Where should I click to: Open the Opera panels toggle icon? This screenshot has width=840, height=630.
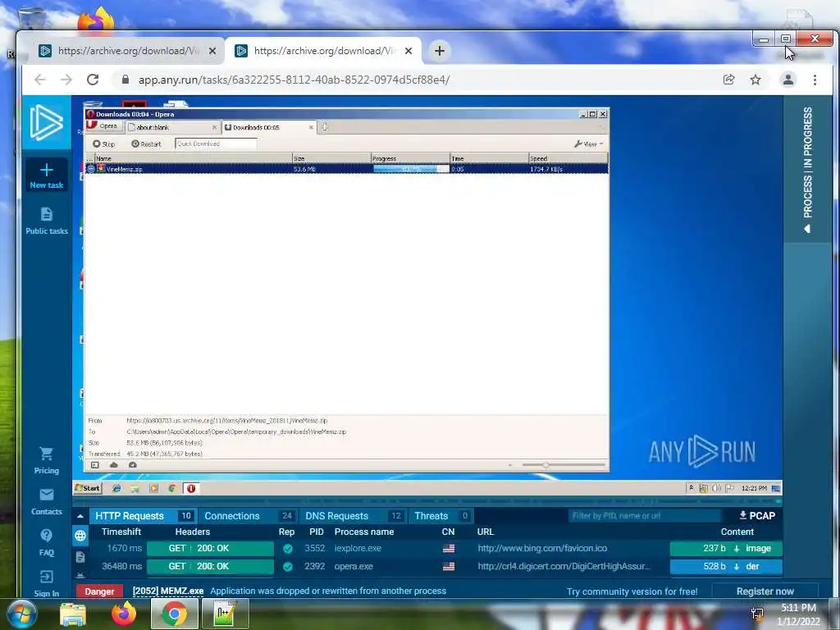tap(95, 465)
